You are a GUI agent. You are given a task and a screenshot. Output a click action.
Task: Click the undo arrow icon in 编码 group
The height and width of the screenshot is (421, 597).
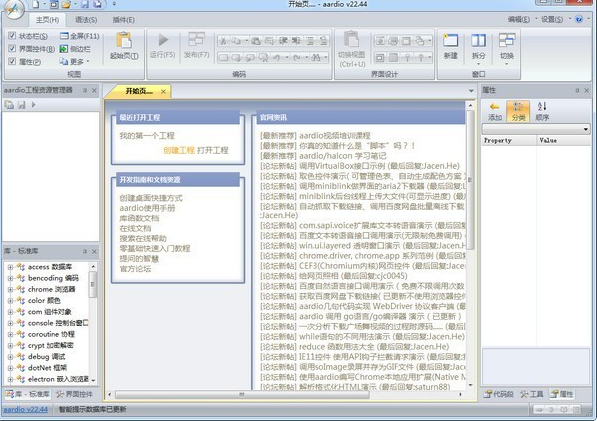pos(277,57)
